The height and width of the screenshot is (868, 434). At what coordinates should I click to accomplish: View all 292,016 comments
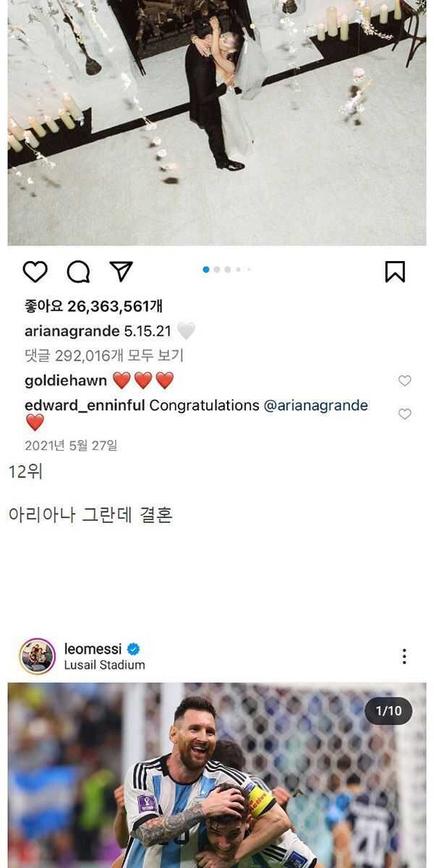coord(103,355)
